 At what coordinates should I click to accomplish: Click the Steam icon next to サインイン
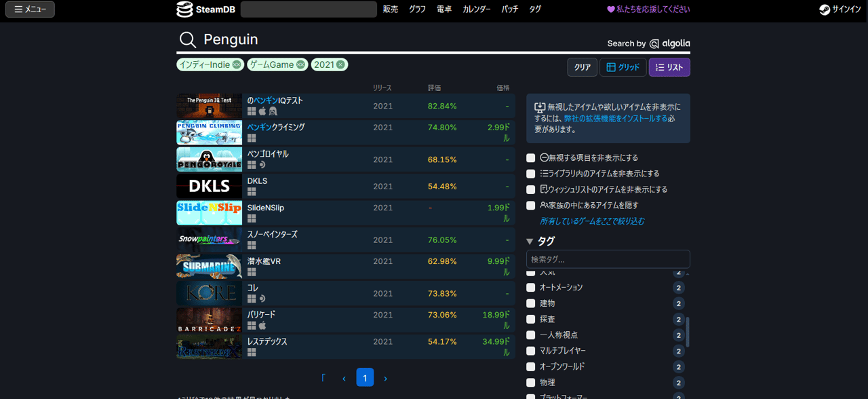click(x=825, y=9)
